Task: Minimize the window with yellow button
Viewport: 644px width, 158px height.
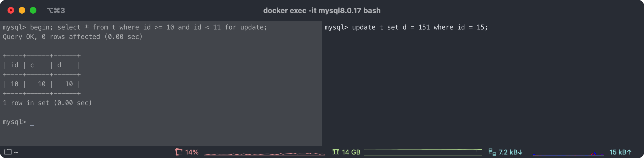Action: point(22,11)
